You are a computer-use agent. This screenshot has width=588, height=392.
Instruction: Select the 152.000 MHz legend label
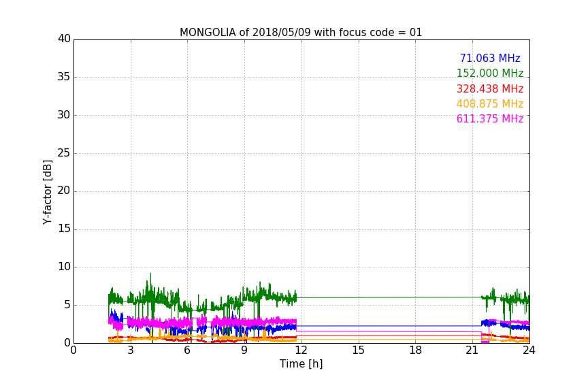pos(490,73)
